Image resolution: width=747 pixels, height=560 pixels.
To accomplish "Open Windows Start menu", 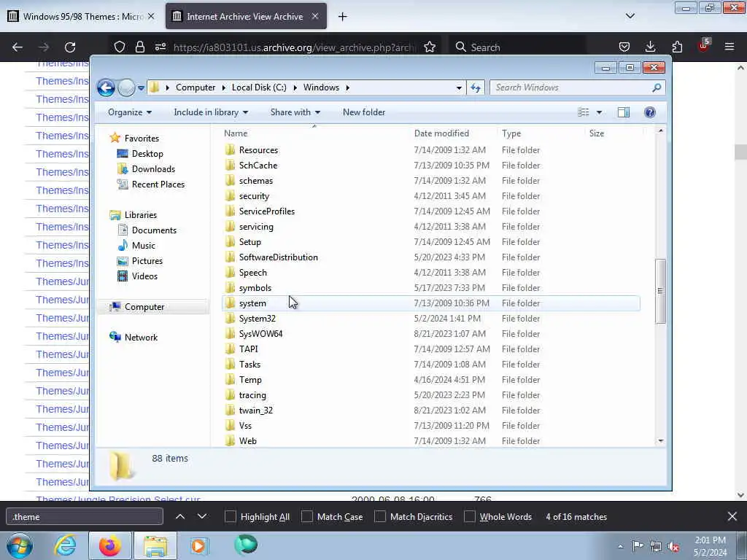I will (20, 545).
